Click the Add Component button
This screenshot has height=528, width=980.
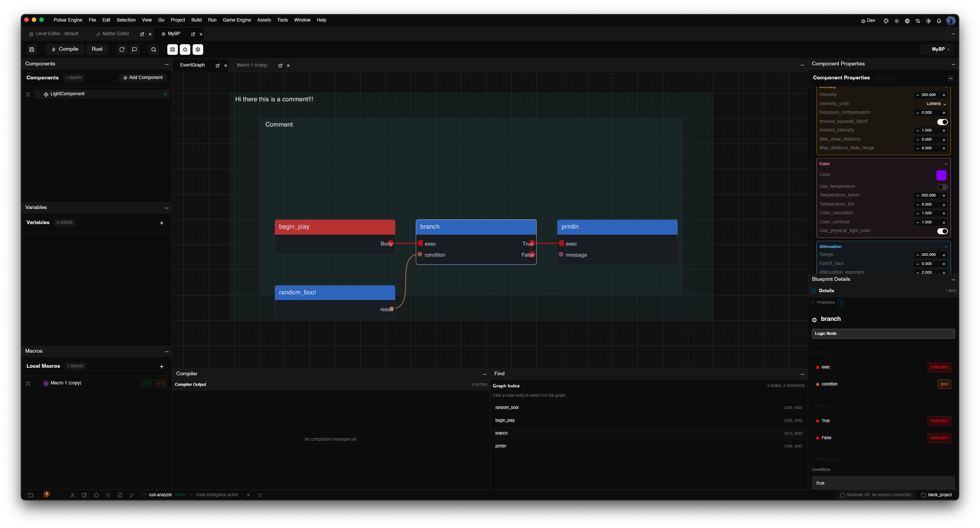tap(143, 77)
